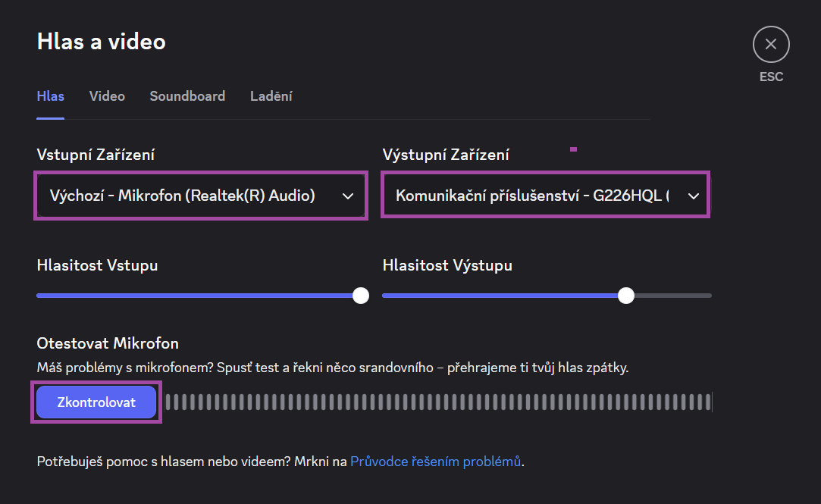Click the ESC label under the close icon
This screenshot has height=504, width=821.
(771, 77)
